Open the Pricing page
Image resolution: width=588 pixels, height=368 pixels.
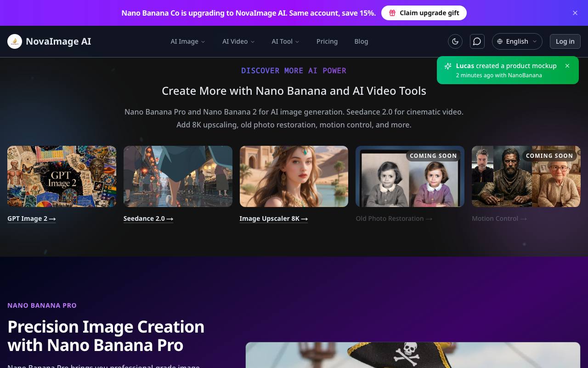click(x=327, y=41)
